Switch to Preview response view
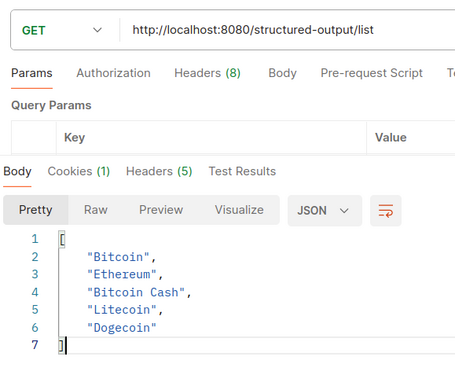Screen dimensions: 455x386 click(161, 210)
